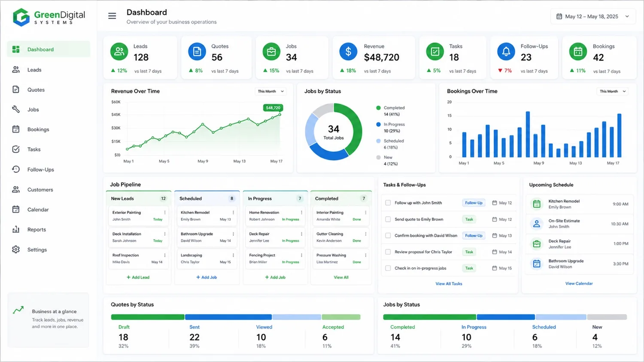The height and width of the screenshot is (362, 644).
Task: Click the gray New jobs bar segment
Action: [607, 317]
